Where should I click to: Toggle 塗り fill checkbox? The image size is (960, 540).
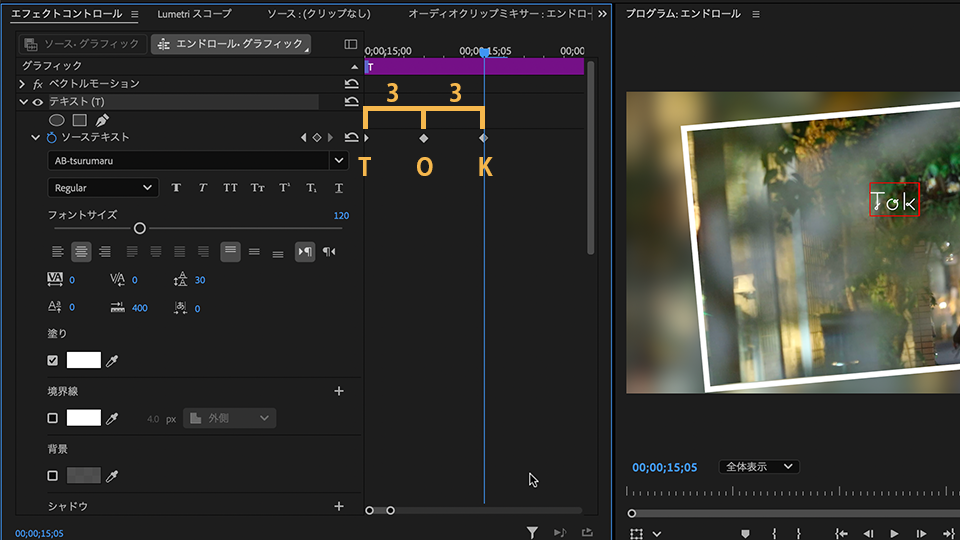click(53, 361)
